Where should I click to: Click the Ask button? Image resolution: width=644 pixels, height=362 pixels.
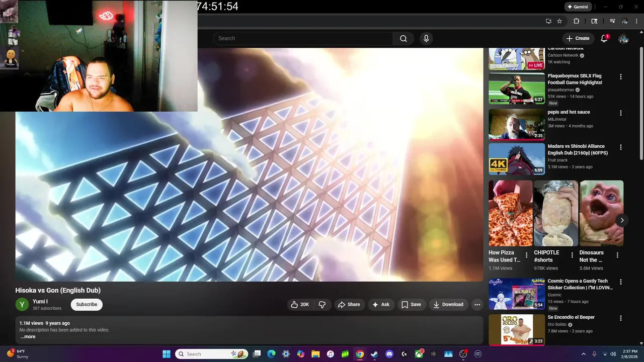(x=381, y=304)
